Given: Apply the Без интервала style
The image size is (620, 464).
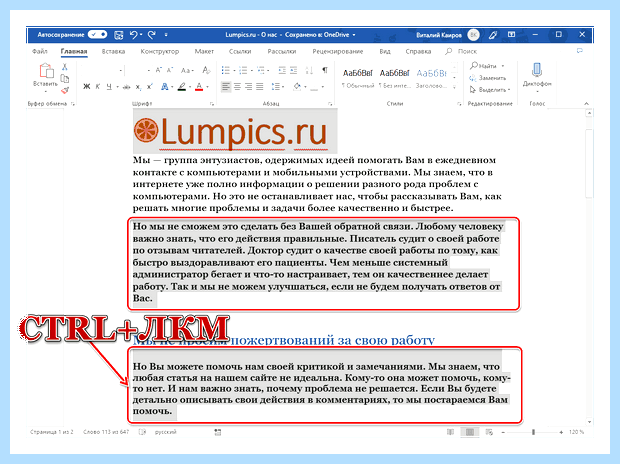Looking at the screenshot, I should tap(394, 78).
